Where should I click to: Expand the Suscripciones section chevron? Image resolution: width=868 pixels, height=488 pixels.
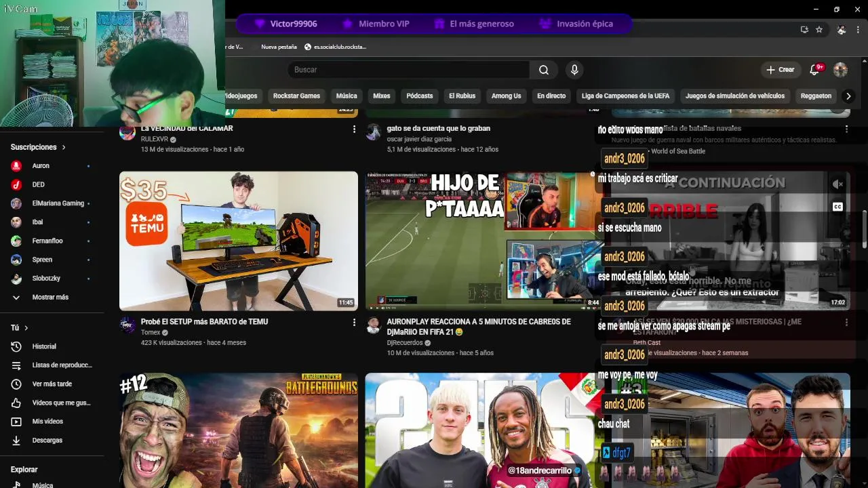[64, 147]
